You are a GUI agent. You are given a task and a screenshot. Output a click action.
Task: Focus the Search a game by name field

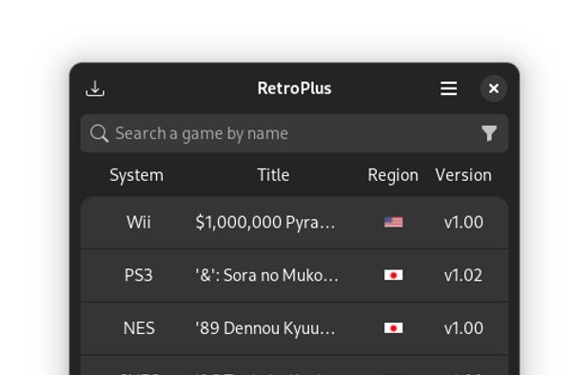click(x=294, y=133)
